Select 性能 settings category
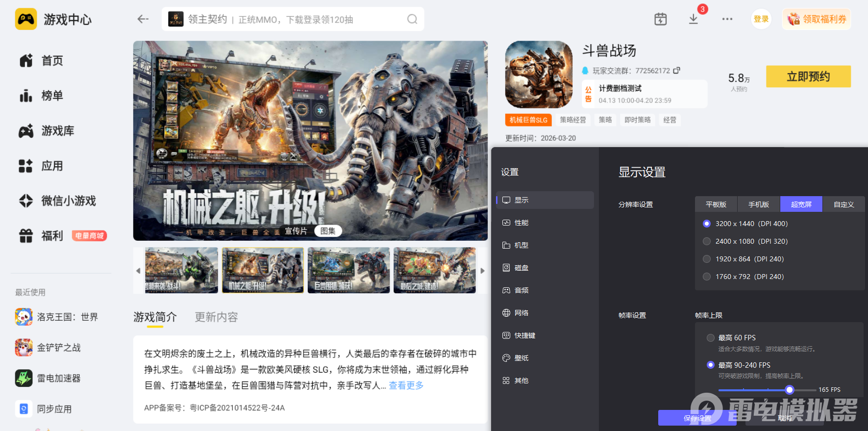This screenshot has width=868, height=431. click(545, 223)
